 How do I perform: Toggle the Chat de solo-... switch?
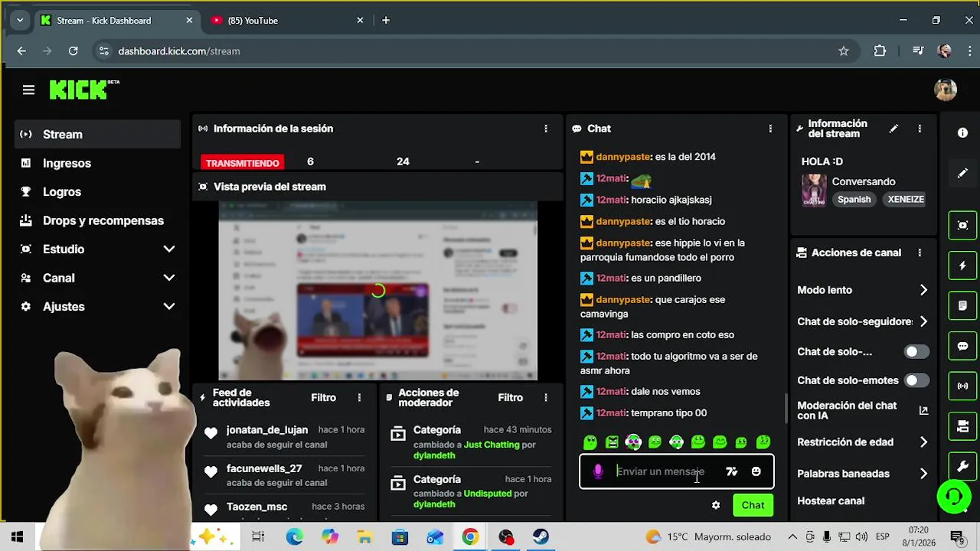click(x=916, y=352)
